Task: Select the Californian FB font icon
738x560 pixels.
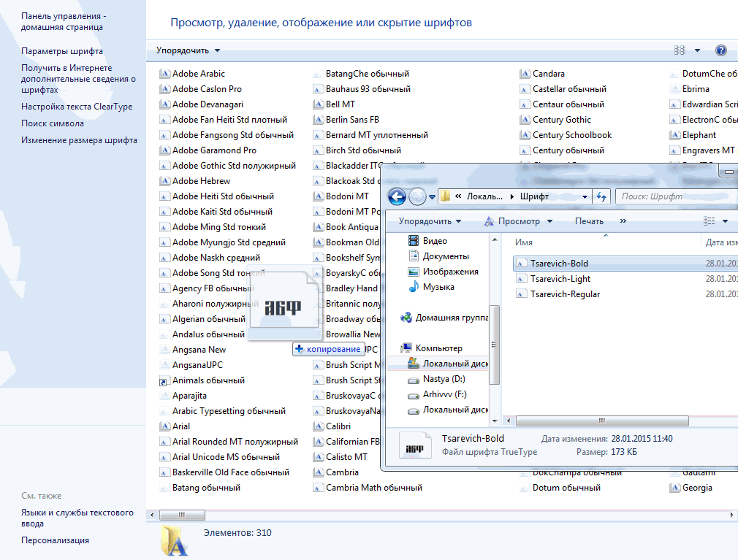Action: coord(318,442)
